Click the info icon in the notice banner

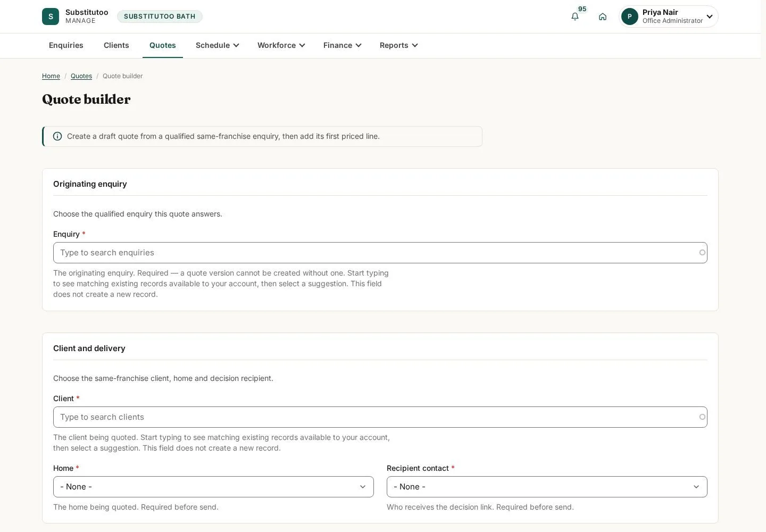[57, 136]
